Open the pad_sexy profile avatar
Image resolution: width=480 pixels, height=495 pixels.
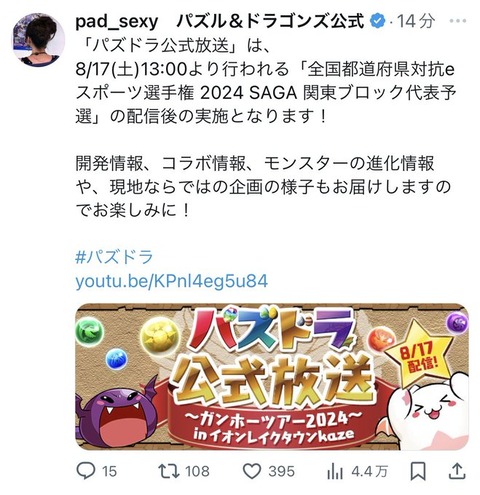pos(38,39)
